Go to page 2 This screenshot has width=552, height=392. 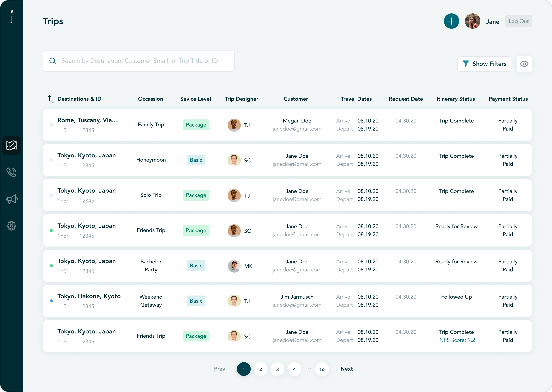tap(260, 369)
